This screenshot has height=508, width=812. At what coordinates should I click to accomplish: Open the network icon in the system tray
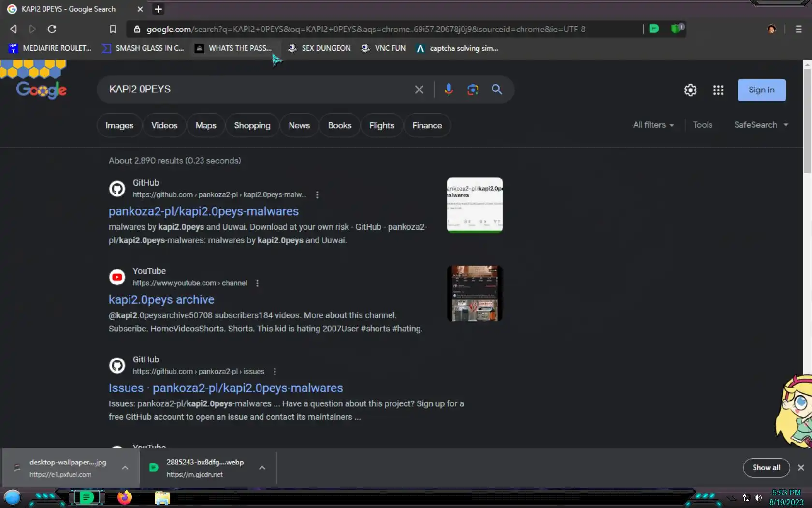point(747,498)
